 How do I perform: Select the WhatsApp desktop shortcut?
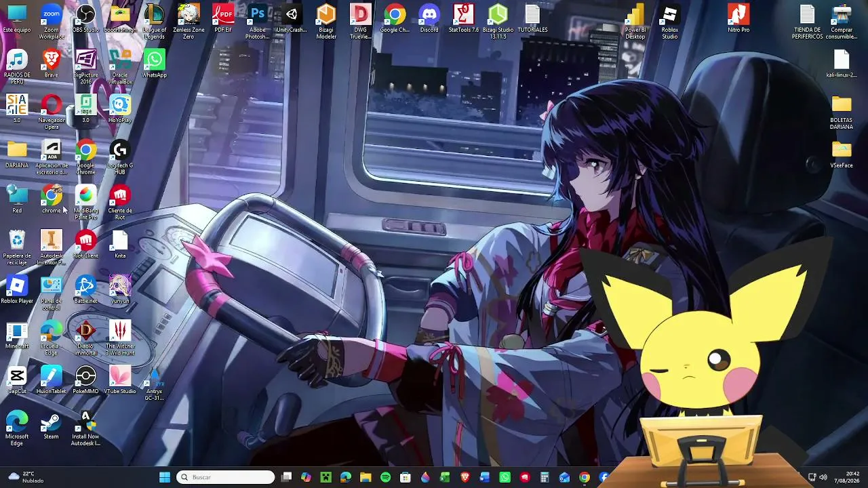(154, 64)
